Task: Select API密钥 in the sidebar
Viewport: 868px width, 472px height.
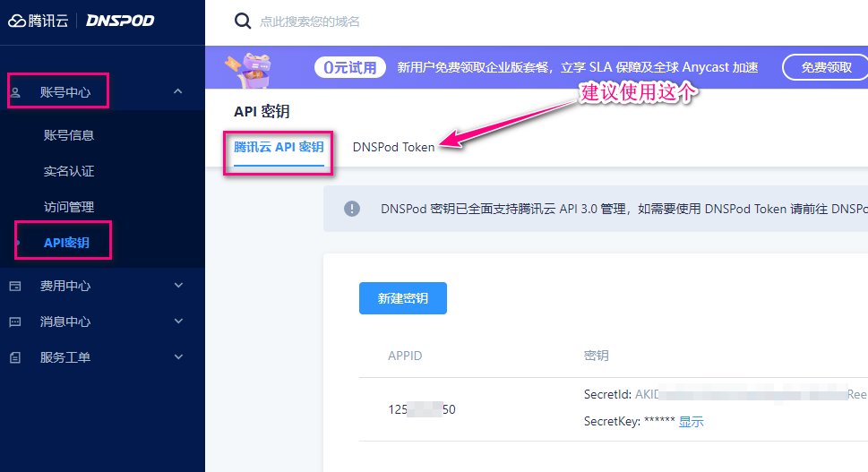Action: 66,243
